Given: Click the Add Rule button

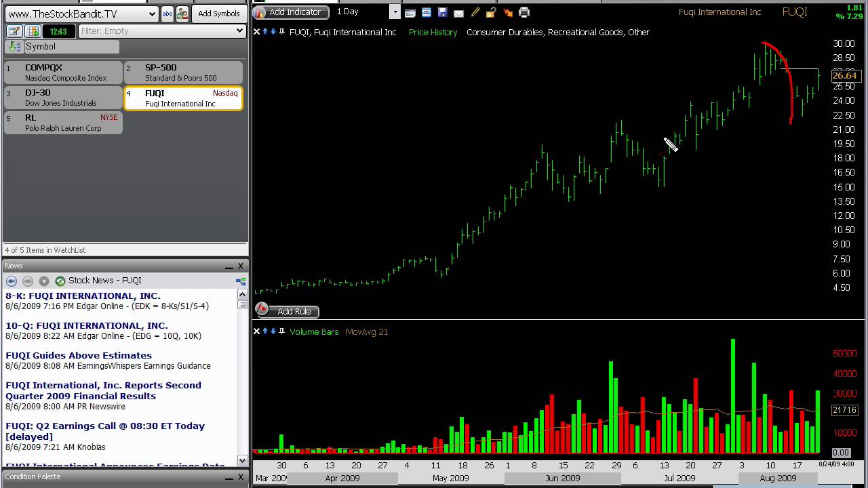Looking at the screenshot, I should coord(287,311).
